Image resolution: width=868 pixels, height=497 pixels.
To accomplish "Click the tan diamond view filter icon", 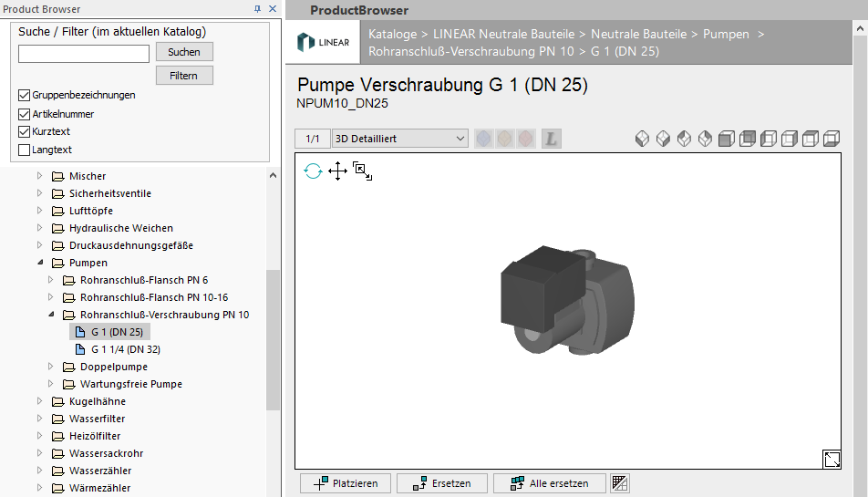I will tap(505, 139).
